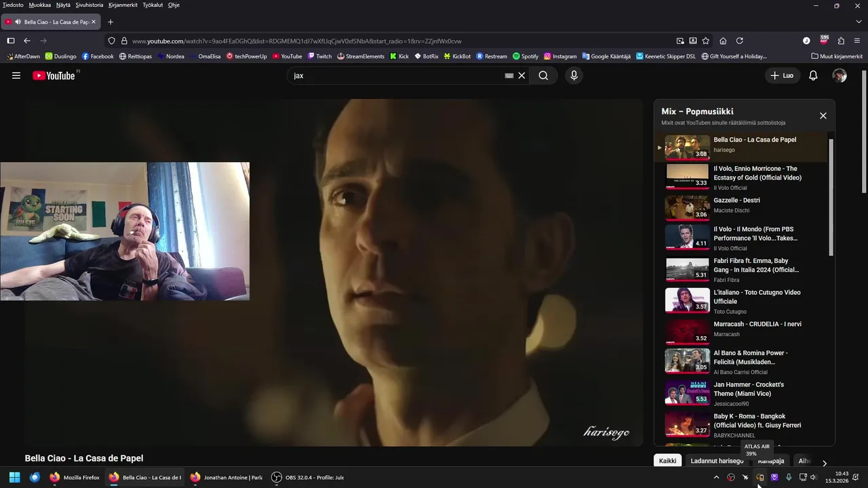Click the Luo create button
The width and height of the screenshot is (868, 488).
click(x=781, y=76)
